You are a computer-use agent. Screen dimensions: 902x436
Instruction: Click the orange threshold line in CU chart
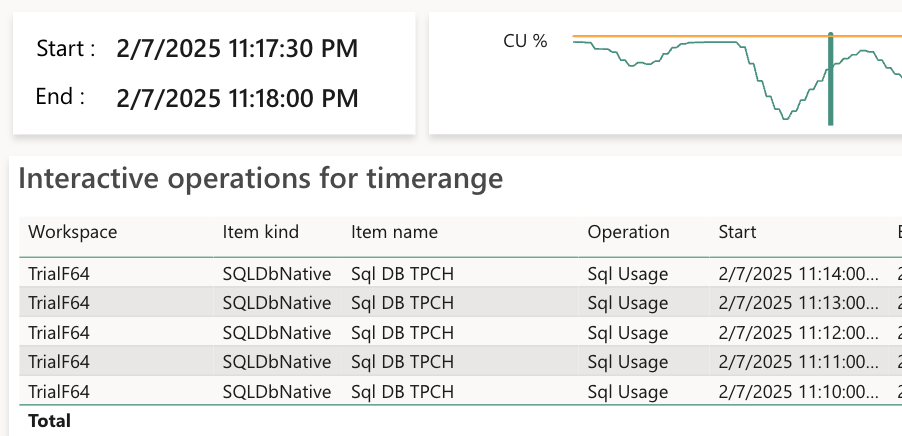[700, 37]
